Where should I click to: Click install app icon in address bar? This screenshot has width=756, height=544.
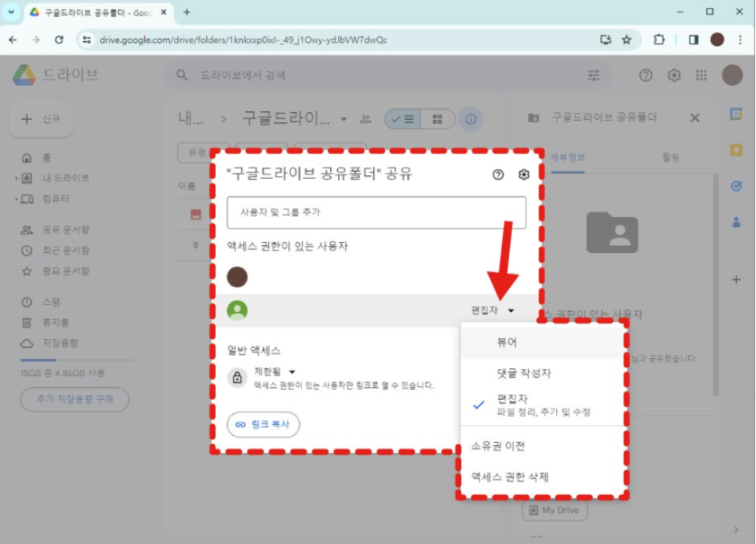pos(606,40)
